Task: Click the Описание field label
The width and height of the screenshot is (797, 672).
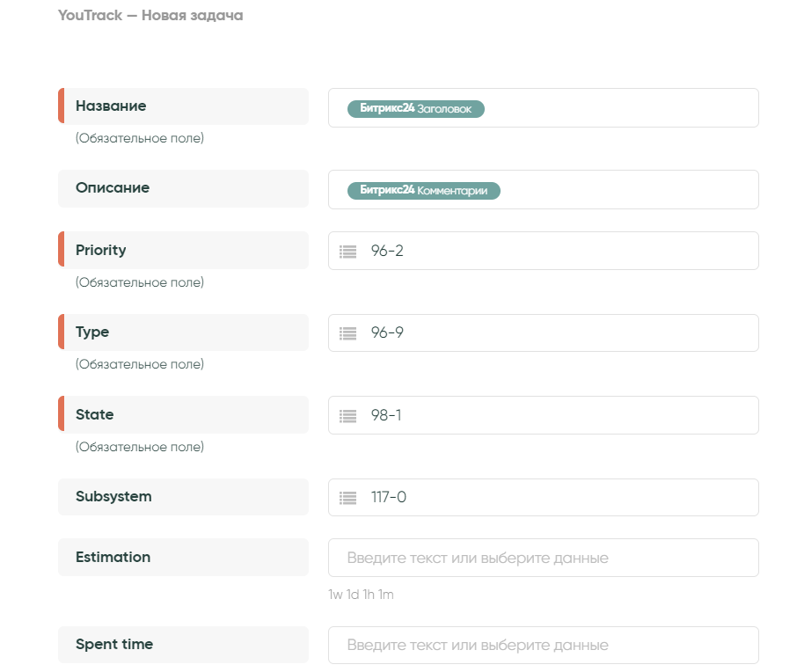Action: pos(113,188)
